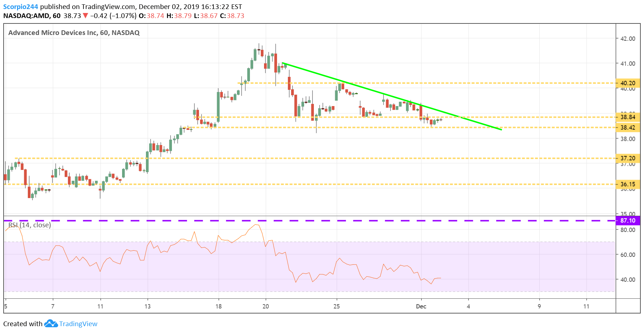Click the 11 date left of 13
Screen dimensions: 644x333
[100, 306]
